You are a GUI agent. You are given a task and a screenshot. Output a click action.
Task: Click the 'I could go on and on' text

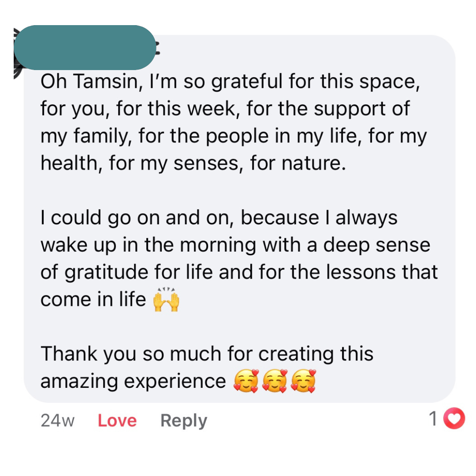[x=137, y=218]
